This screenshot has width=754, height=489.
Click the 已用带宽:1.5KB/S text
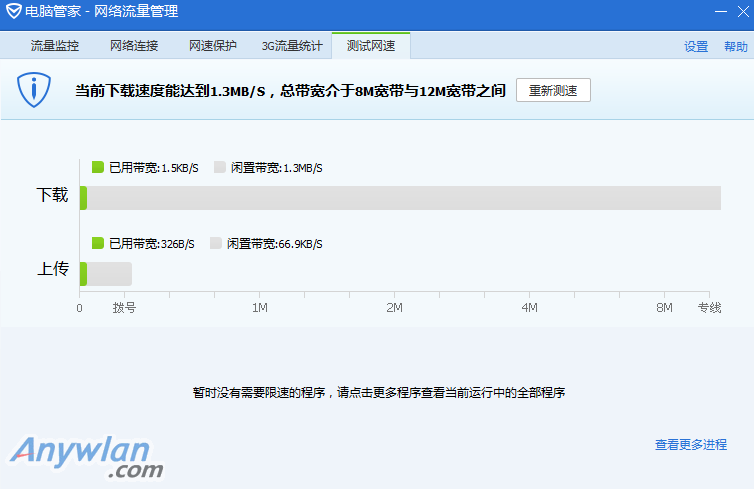pyautogui.click(x=153, y=168)
